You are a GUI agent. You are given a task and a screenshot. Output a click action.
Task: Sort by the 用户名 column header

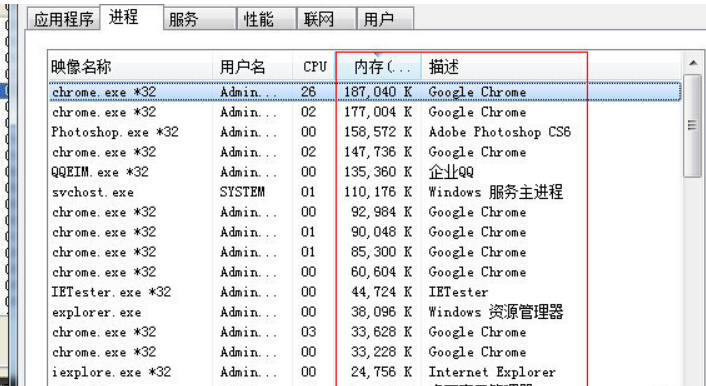click(253, 67)
